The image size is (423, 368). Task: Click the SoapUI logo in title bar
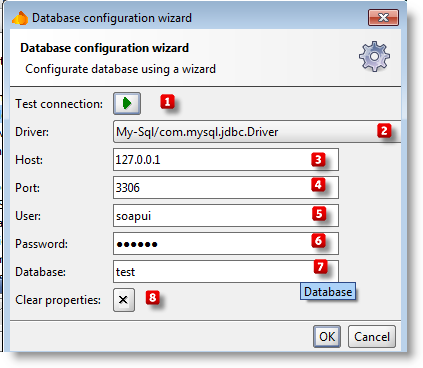20,18
